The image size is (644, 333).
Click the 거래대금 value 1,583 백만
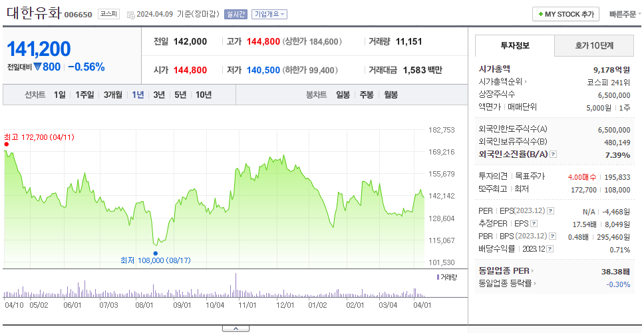(x=422, y=71)
